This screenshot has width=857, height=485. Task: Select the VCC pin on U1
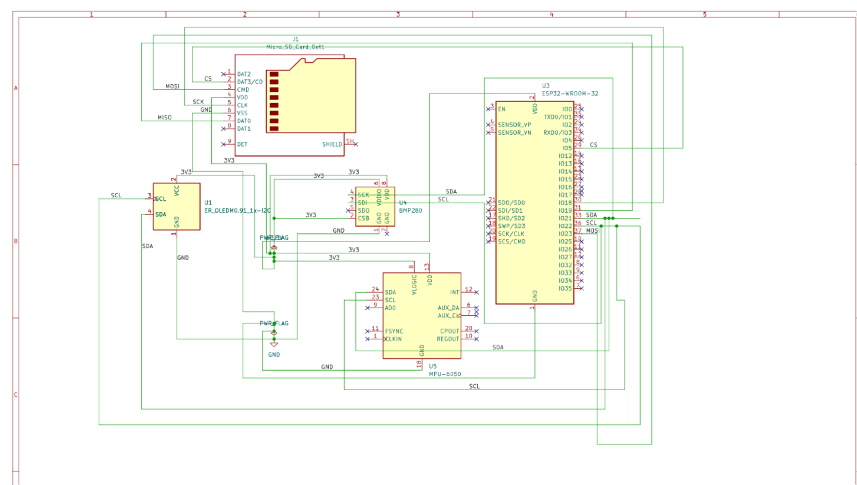point(177,191)
